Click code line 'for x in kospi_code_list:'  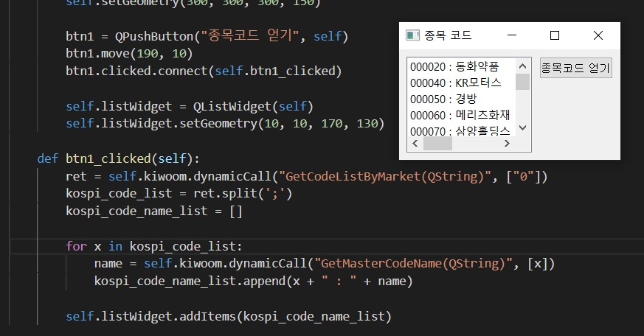(154, 246)
